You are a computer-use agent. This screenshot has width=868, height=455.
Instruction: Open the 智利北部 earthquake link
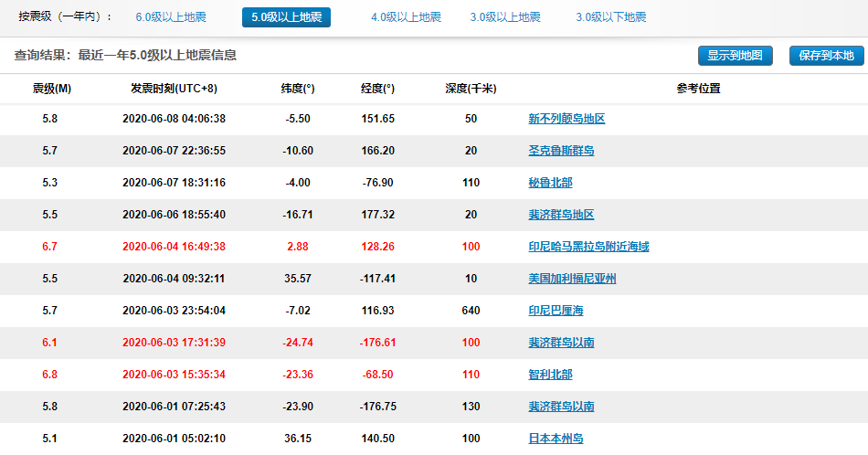550,375
